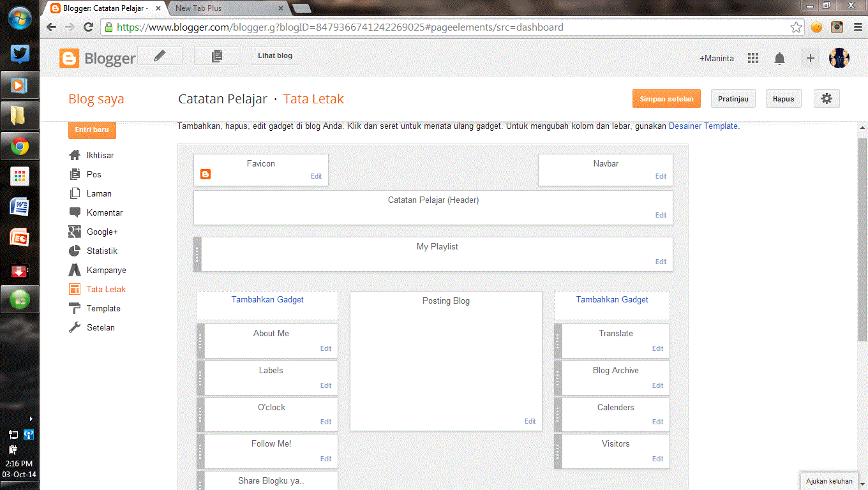Click the Ikhtisar home icon
This screenshot has height=490, width=868.
pos(75,155)
